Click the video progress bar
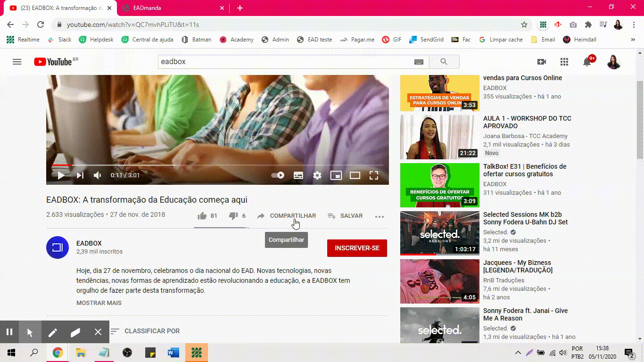 point(217,165)
